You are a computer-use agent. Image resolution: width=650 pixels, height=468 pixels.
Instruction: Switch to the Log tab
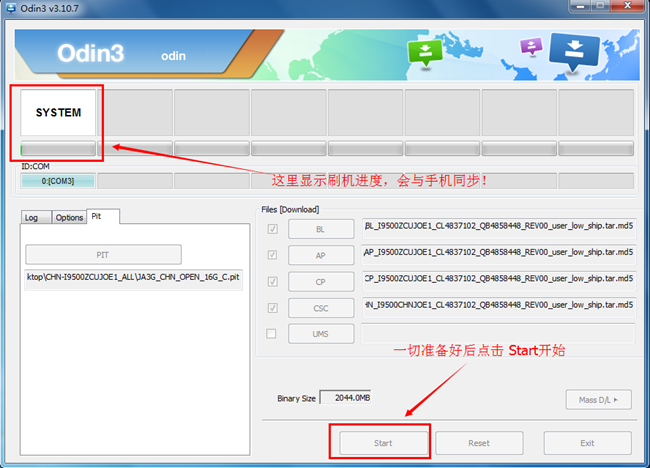(36, 217)
